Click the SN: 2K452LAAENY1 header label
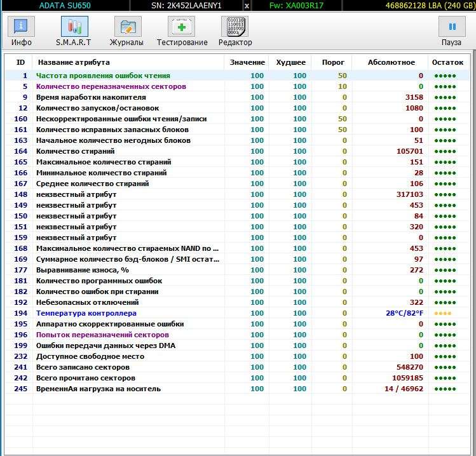The height and width of the screenshot is (456, 476). click(x=186, y=6)
